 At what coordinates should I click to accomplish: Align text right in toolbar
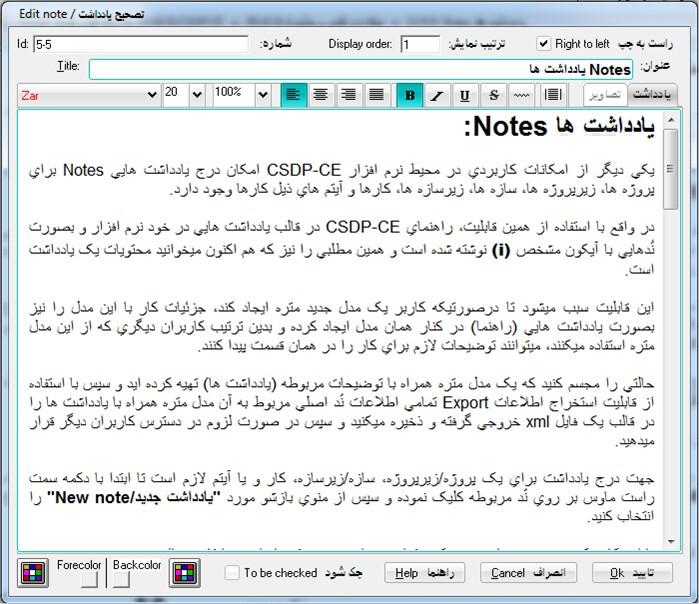coord(349,95)
